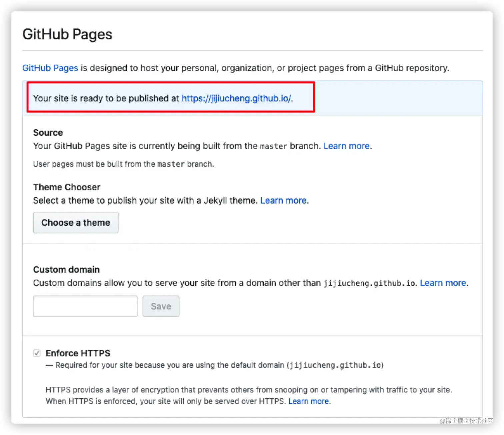Visit the https://jijiucheng.github.io/ site link
Screen dimensions: 504x435
coord(236,98)
